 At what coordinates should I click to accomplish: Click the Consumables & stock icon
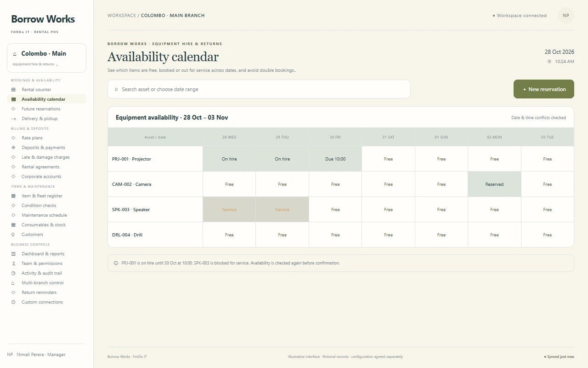pos(13,225)
